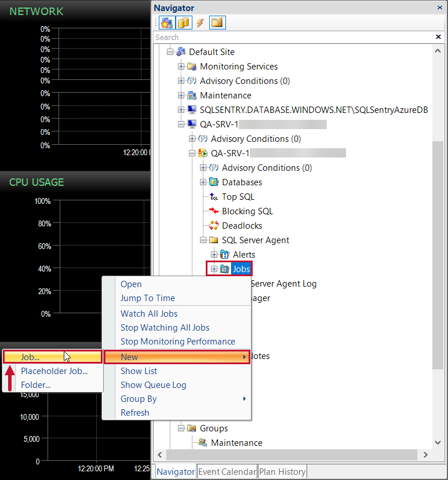Clear the Navigator search box
Screen dimensions: 448x480
438,36
